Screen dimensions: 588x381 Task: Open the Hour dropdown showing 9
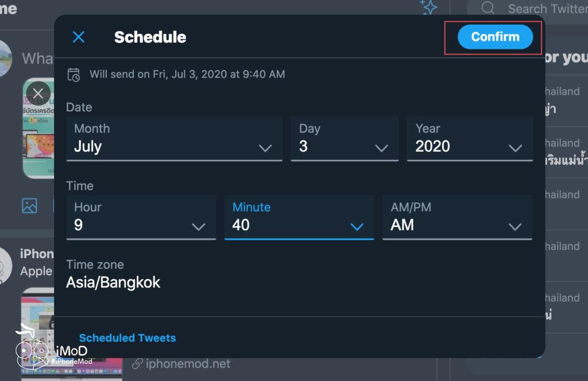pyautogui.click(x=141, y=217)
